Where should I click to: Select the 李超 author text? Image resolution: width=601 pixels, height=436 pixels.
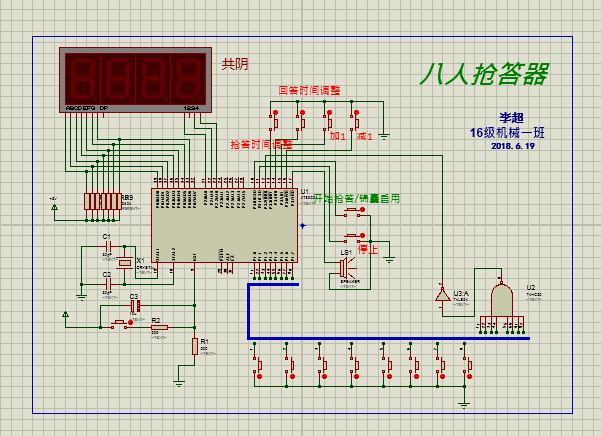click(x=511, y=118)
